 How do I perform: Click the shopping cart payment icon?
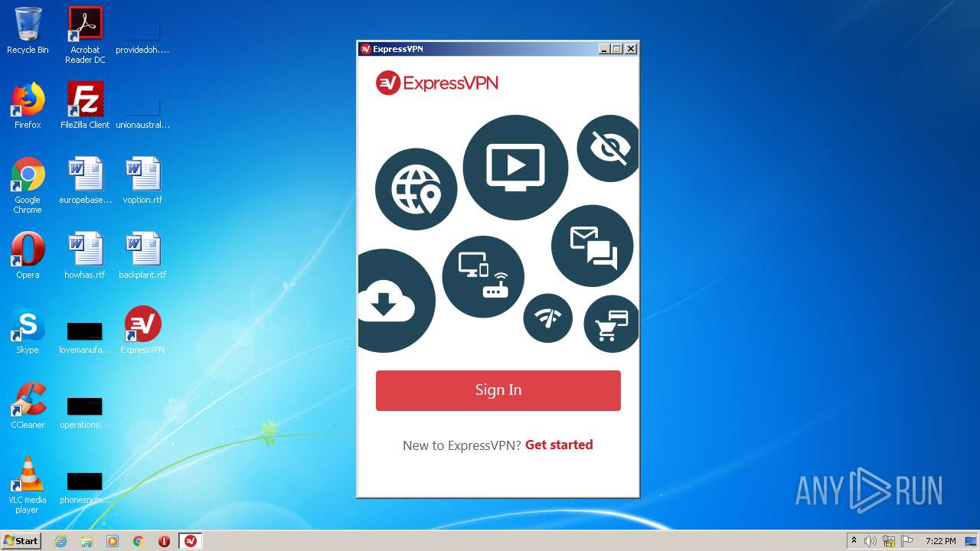[611, 324]
